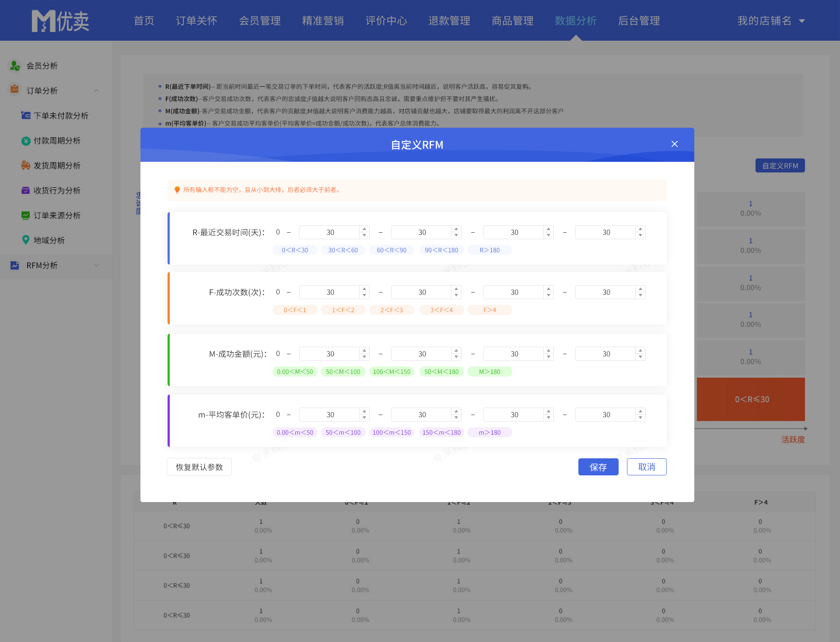Expand the RFM分析 menu chevron

[97, 265]
